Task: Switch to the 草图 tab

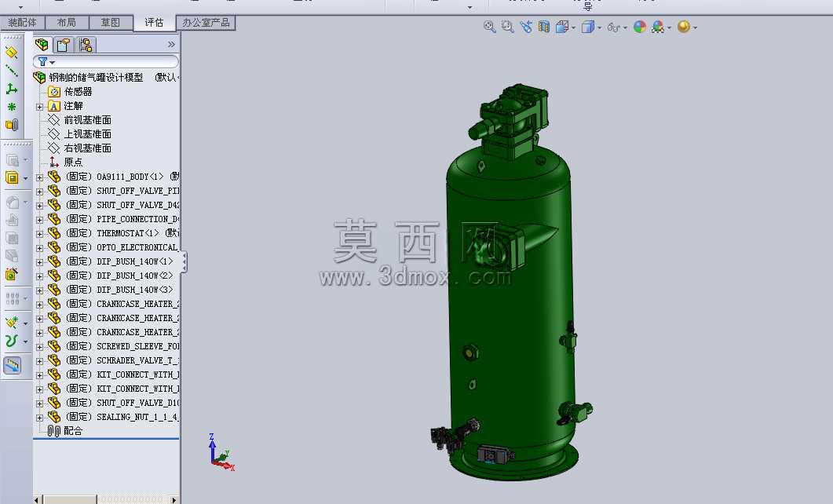Action: click(110, 22)
